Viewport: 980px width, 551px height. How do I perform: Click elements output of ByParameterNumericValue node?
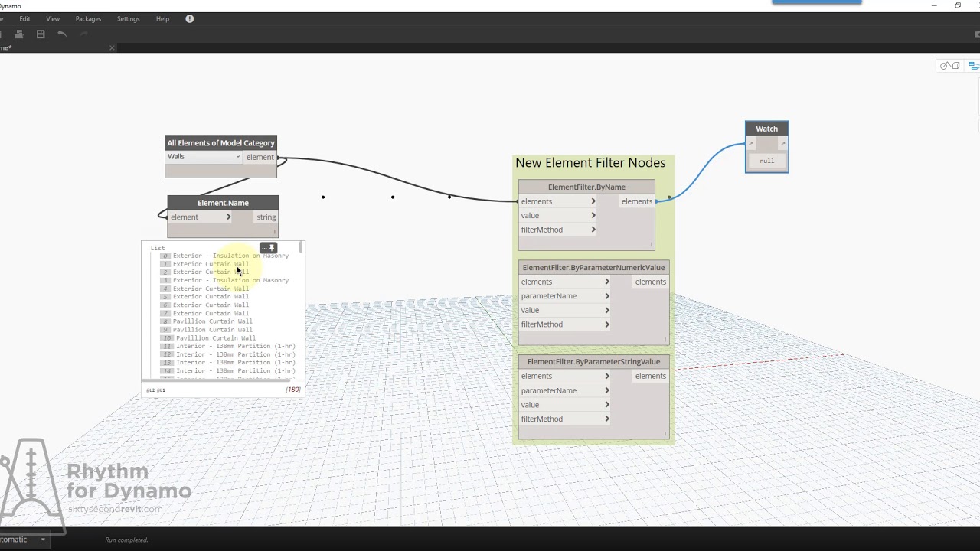point(650,282)
